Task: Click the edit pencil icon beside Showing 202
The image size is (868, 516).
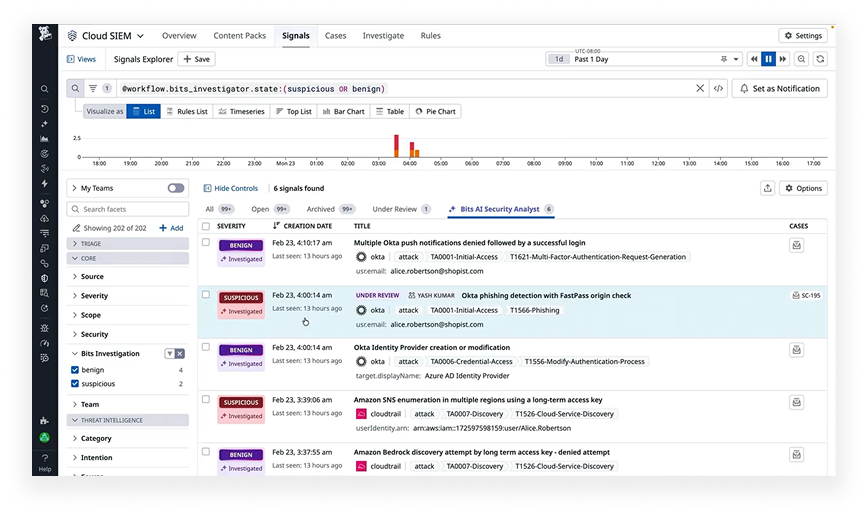Action: pyautogui.click(x=76, y=228)
